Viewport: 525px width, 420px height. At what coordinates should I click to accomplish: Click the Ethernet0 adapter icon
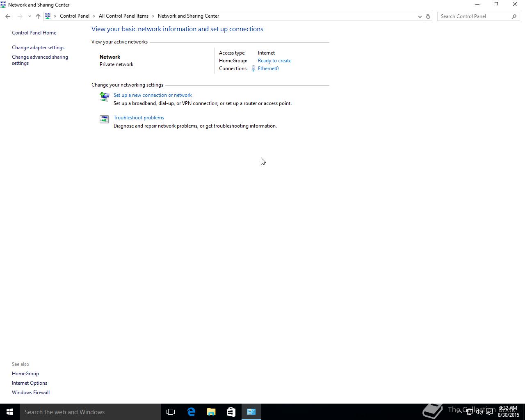click(253, 68)
